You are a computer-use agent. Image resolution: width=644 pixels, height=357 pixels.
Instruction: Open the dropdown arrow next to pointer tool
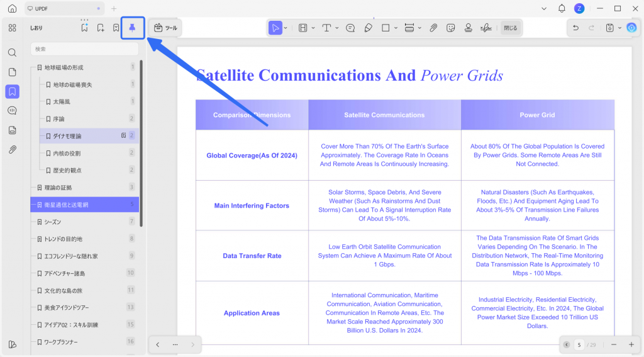click(x=286, y=28)
